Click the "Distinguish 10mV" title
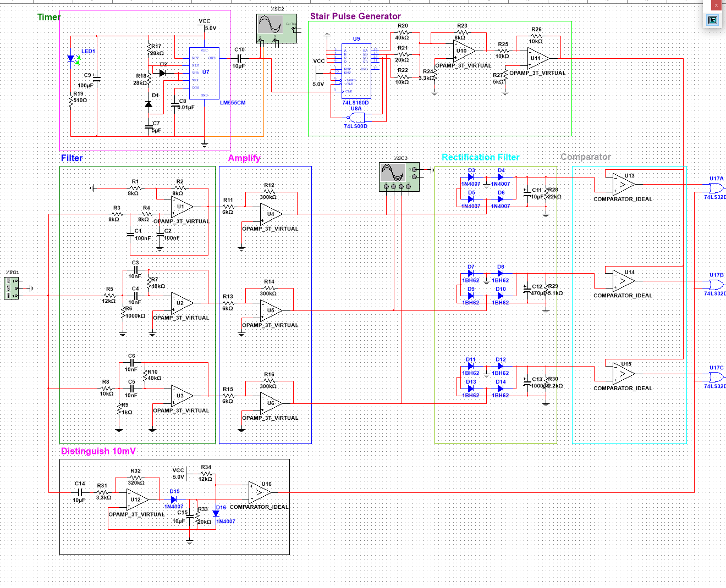 pyautogui.click(x=98, y=451)
